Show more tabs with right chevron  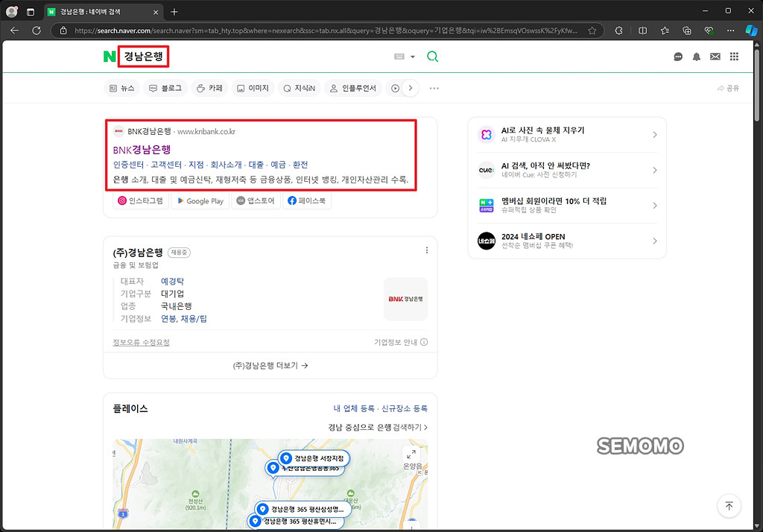pos(411,88)
